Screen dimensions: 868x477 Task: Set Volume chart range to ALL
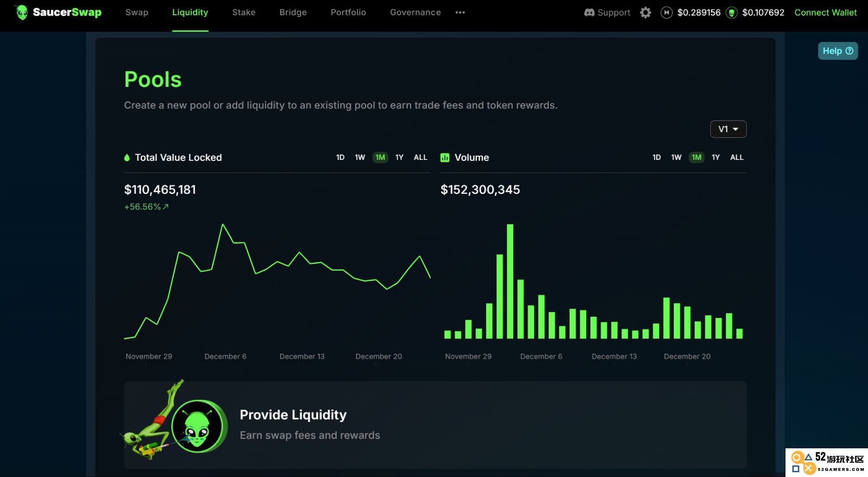737,157
